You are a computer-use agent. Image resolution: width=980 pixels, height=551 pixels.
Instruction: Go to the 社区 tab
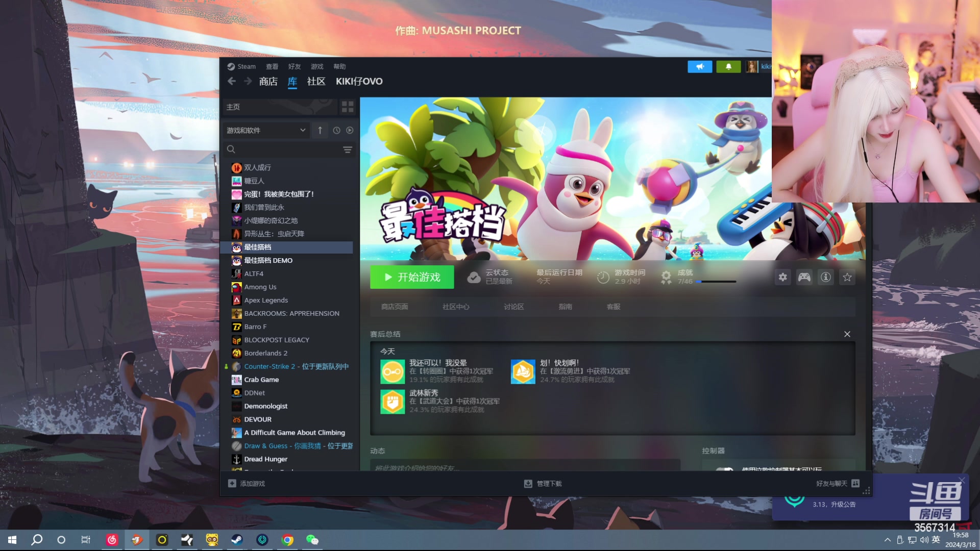pyautogui.click(x=316, y=81)
